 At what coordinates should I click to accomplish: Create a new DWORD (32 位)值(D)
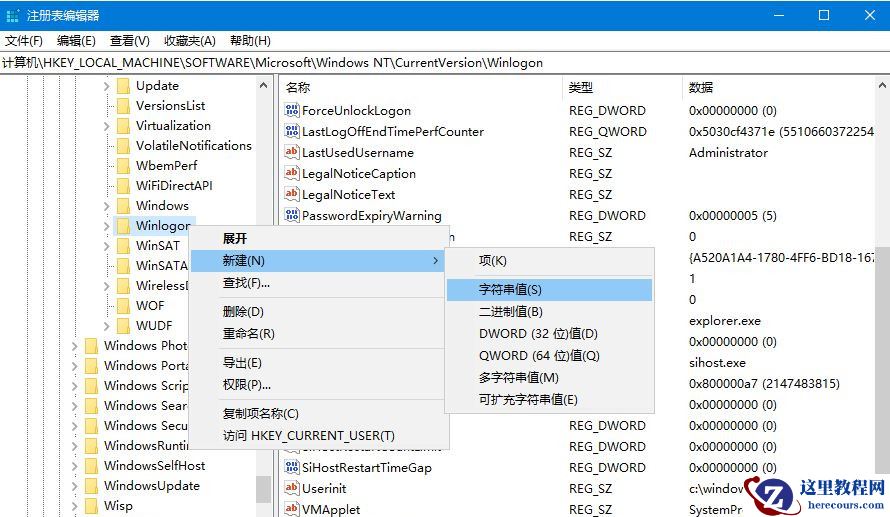(x=549, y=334)
